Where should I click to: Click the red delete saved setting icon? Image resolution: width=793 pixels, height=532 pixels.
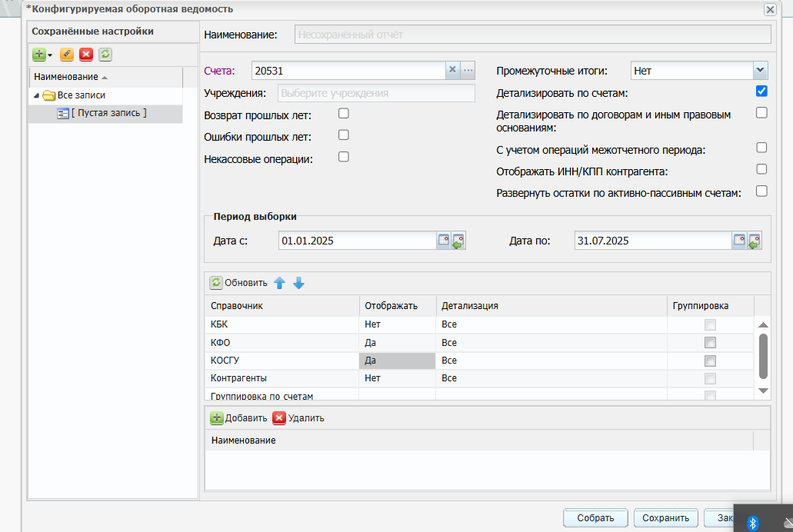(x=86, y=54)
